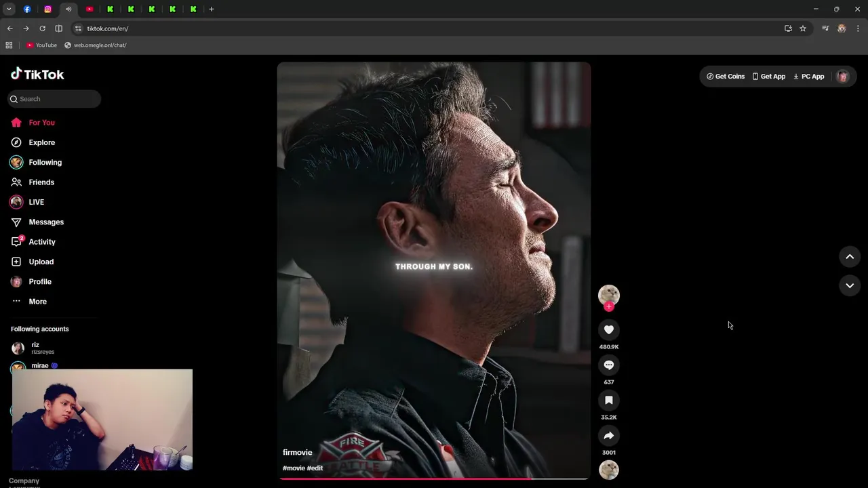Click the PC App download button
The image size is (868, 488).
(809, 77)
